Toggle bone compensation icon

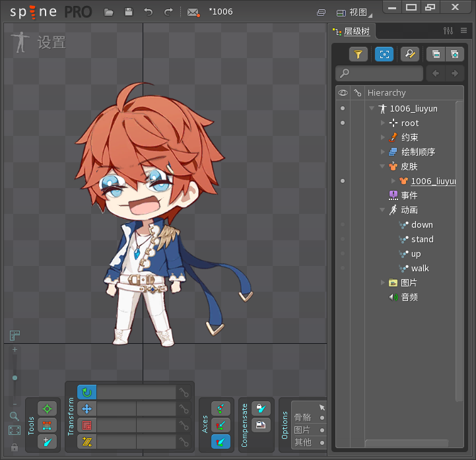(x=261, y=408)
